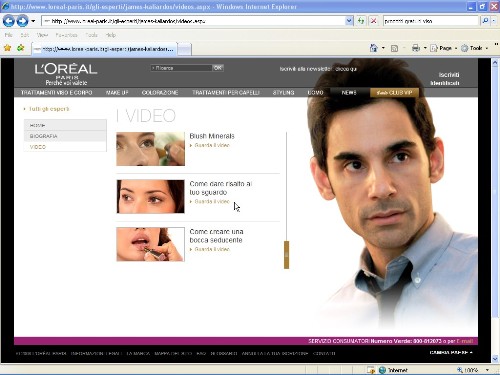Open the Uomo nav item

[x=315, y=93]
